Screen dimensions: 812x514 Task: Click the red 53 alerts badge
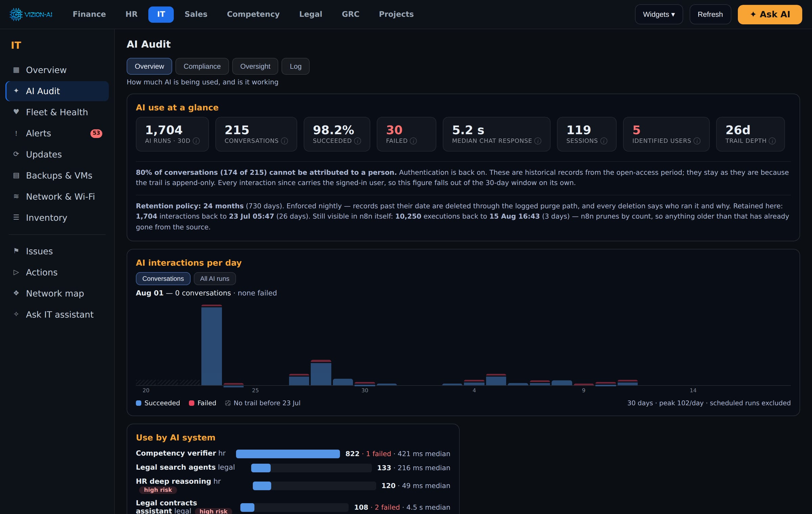tap(96, 133)
